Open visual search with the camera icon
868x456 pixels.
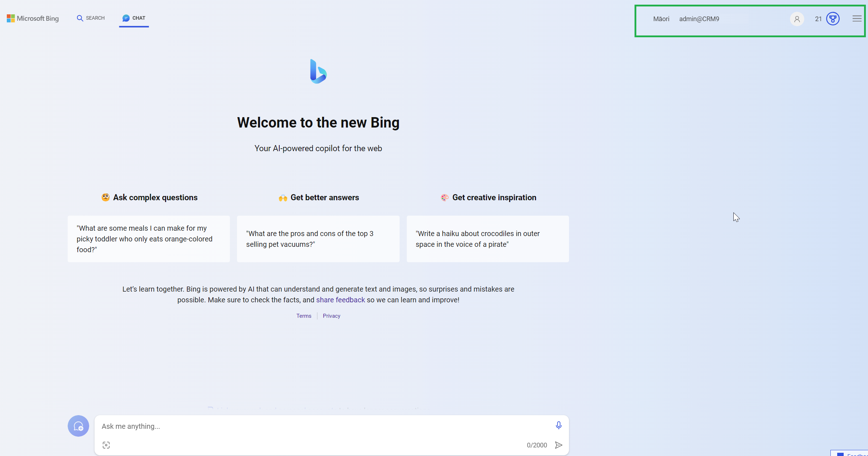point(106,445)
